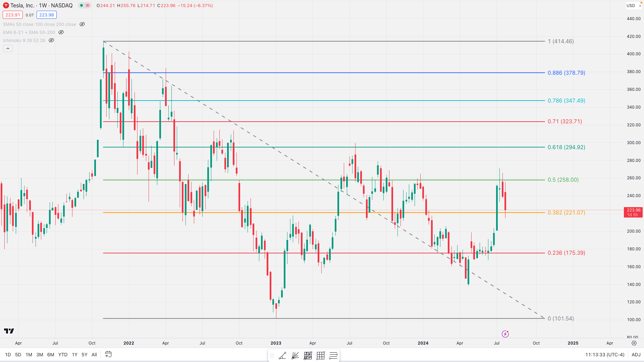This screenshot has height=362, width=644.
Task: Select the Trend Angle drawing tool
Action: [x=283, y=356]
